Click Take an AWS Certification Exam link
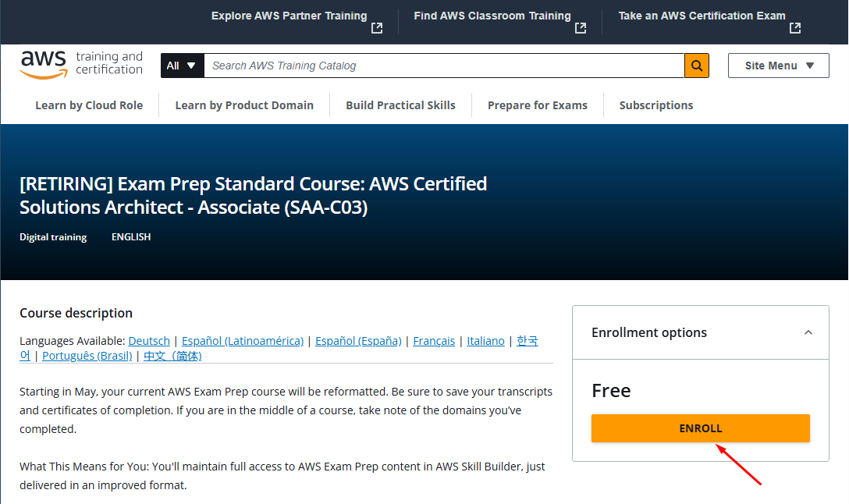This screenshot has height=504, width=849. click(702, 16)
